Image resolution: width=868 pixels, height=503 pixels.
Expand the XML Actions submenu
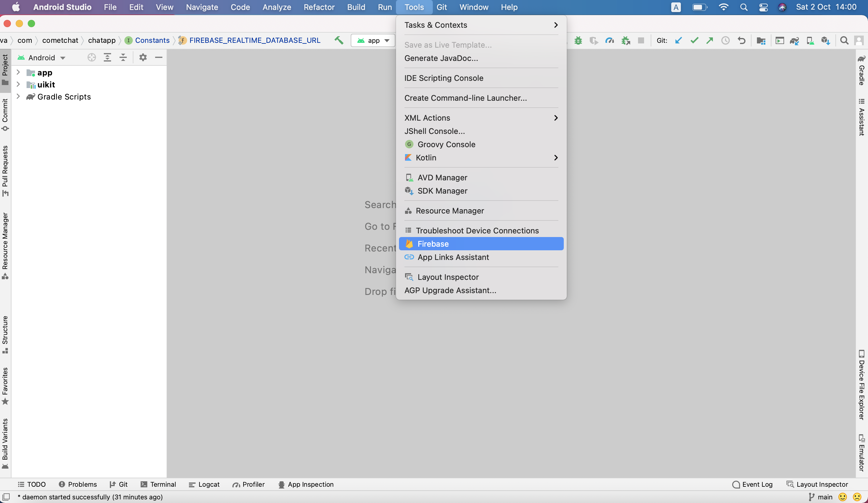[481, 118]
